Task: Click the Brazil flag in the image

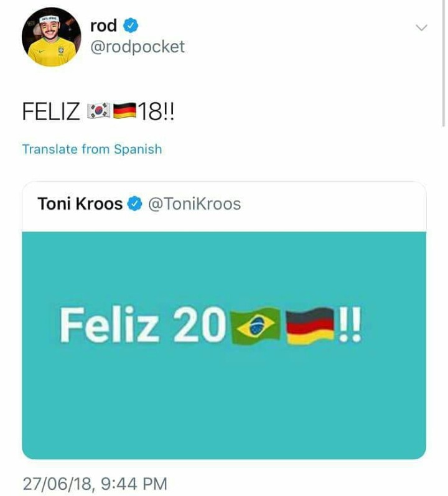Action: click(256, 325)
